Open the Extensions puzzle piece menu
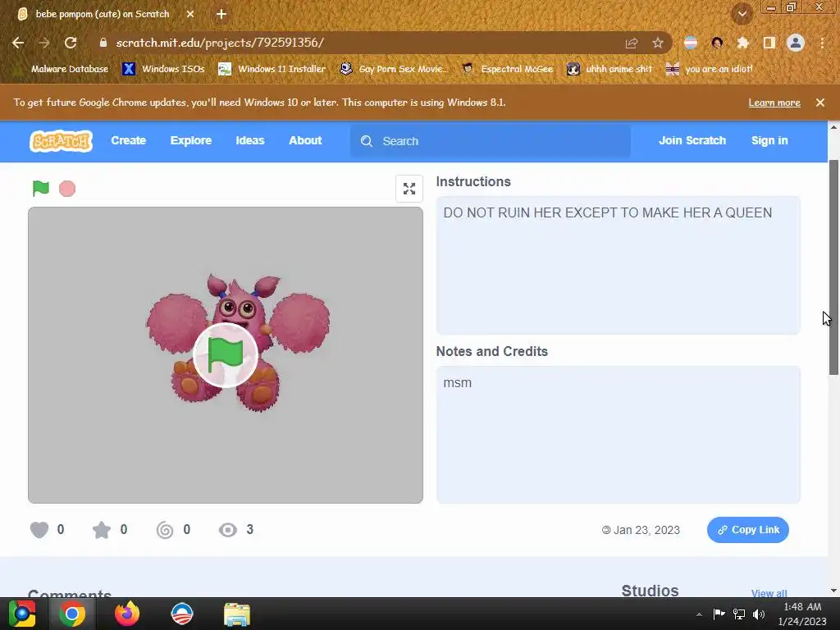Image resolution: width=840 pixels, height=630 pixels. (743, 43)
